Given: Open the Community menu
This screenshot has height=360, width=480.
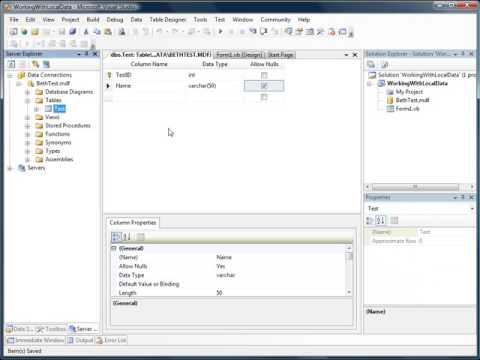Looking at the screenshot, I should [x=275, y=20].
